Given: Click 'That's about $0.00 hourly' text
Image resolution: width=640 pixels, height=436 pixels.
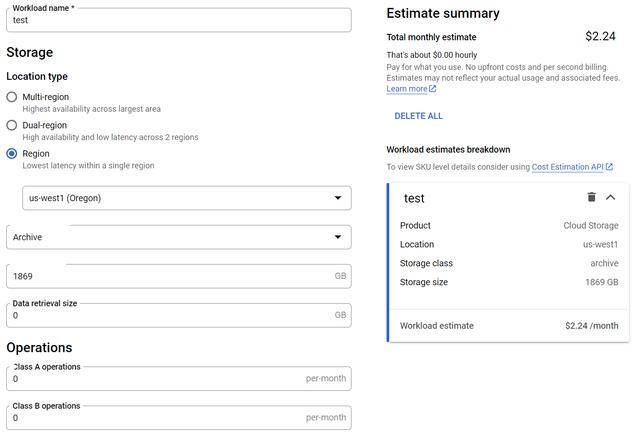Looking at the screenshot, I should click(x=432, y=55).
